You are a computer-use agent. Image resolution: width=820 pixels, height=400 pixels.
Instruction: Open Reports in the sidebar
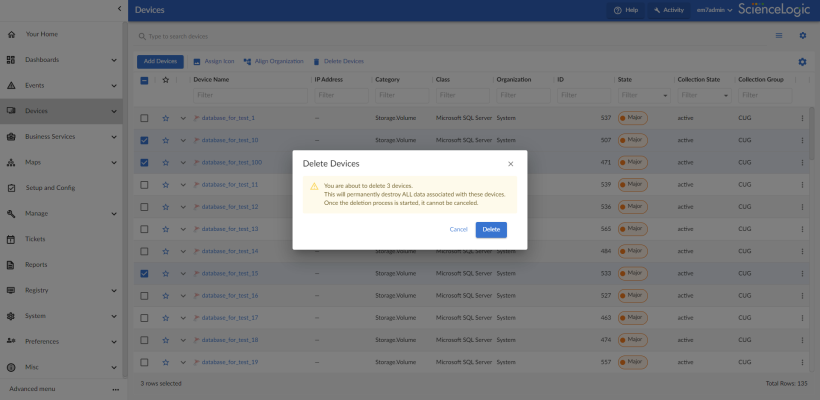tap(36, 265)
